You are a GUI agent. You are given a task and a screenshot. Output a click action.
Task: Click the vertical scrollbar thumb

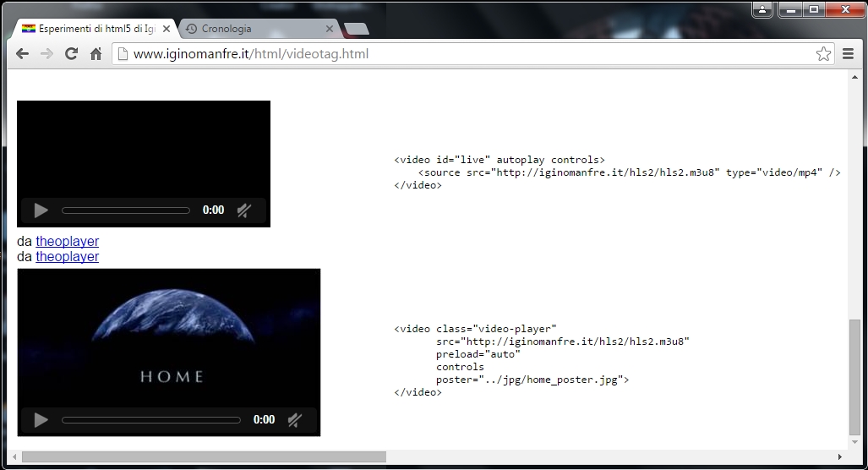[x=854, y=377]
